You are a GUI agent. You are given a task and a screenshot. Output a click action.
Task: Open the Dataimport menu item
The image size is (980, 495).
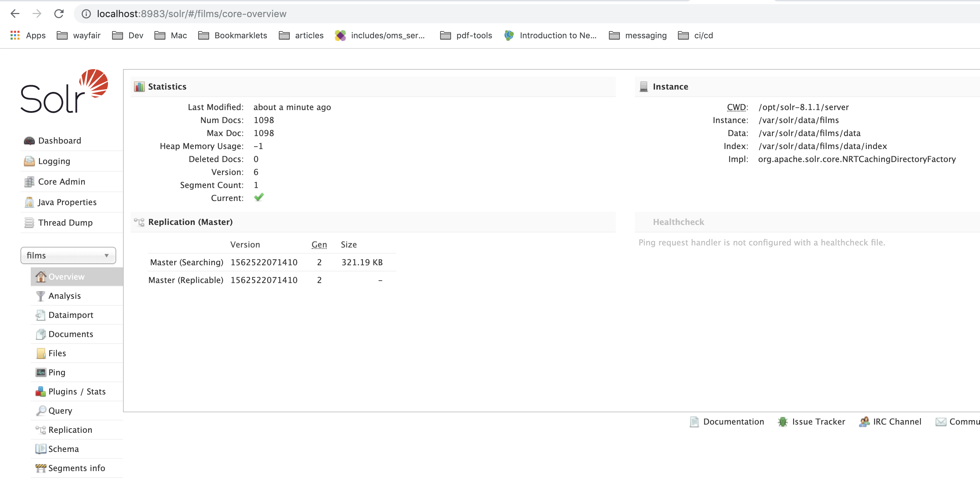[71, 315]
